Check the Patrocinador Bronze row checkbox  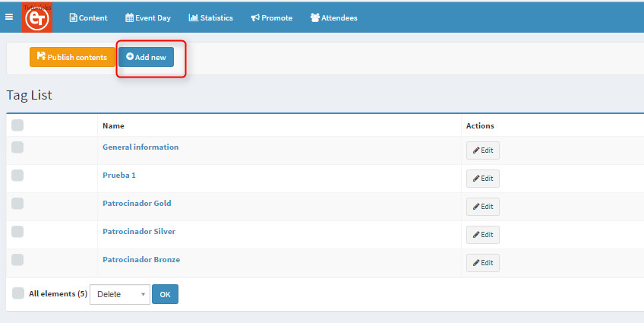click(x=17, y=260)
